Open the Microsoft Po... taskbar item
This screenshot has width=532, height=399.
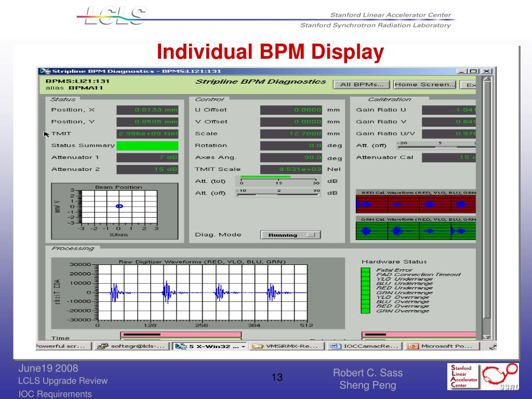point(443,346)
